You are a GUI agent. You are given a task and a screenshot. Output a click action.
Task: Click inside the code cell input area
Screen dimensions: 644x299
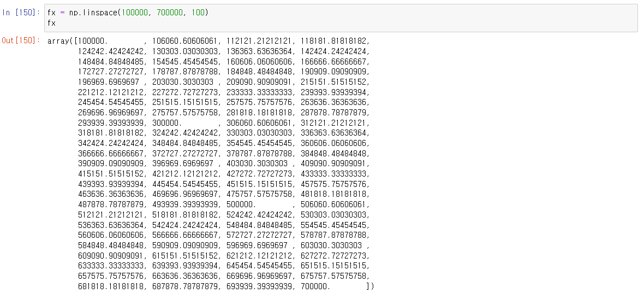[x=341, y=18]
